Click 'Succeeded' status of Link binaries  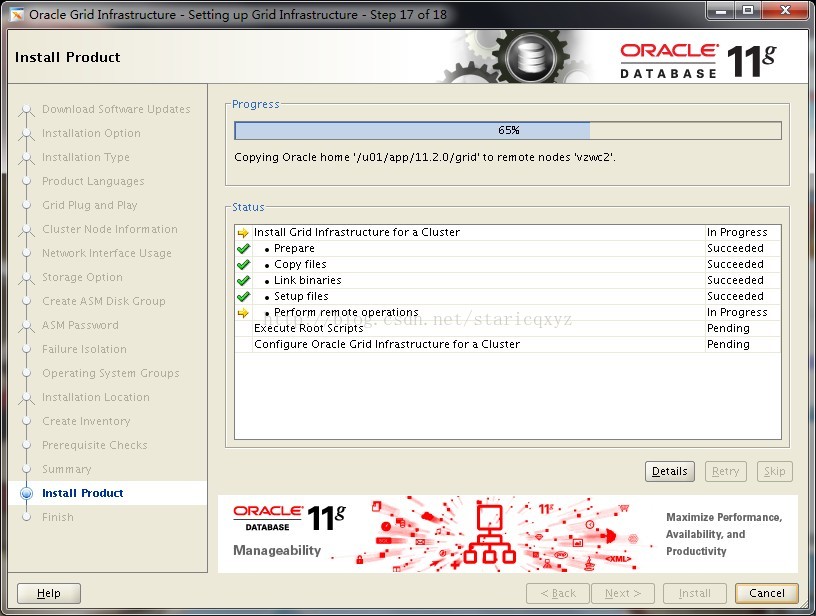(x=735, y=280)
